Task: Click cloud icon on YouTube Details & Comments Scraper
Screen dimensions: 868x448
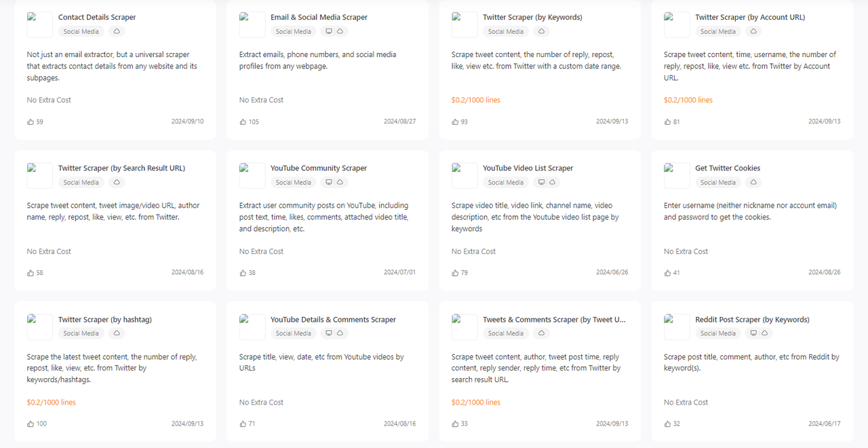Action: click(340, 333)
